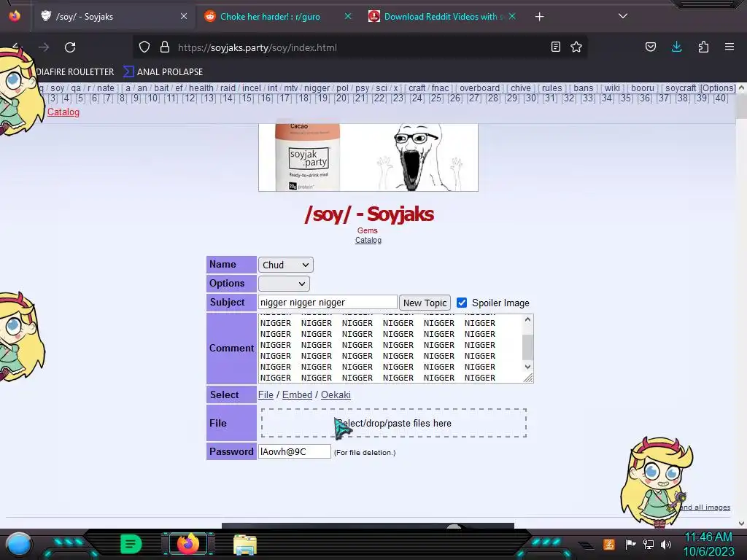
Task: Switch to the Download Reddit Videos tab
Action: [441, 17]
